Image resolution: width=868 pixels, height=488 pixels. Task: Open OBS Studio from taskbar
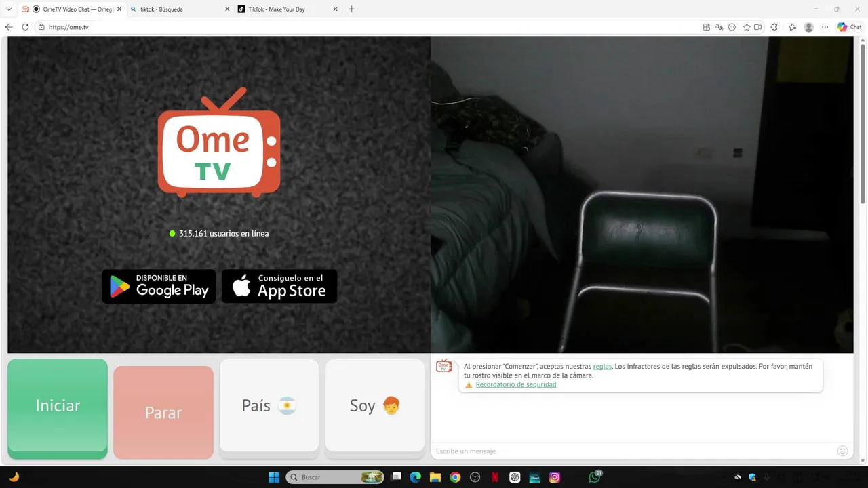475,477
